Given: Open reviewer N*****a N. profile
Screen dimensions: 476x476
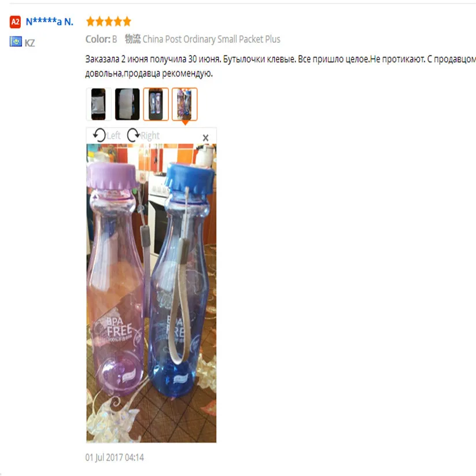Looking at the screenshot, I should tap(50, 21).
